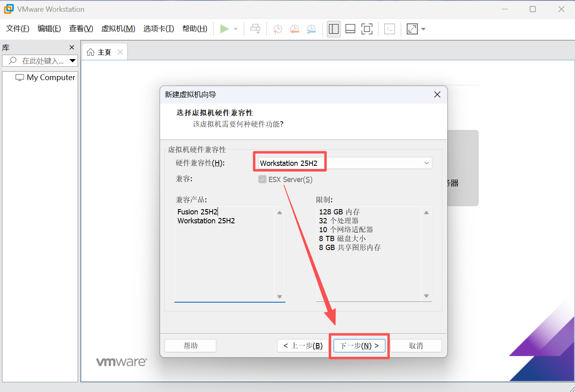Open the 编辑(E) menu

coord(49,29)
